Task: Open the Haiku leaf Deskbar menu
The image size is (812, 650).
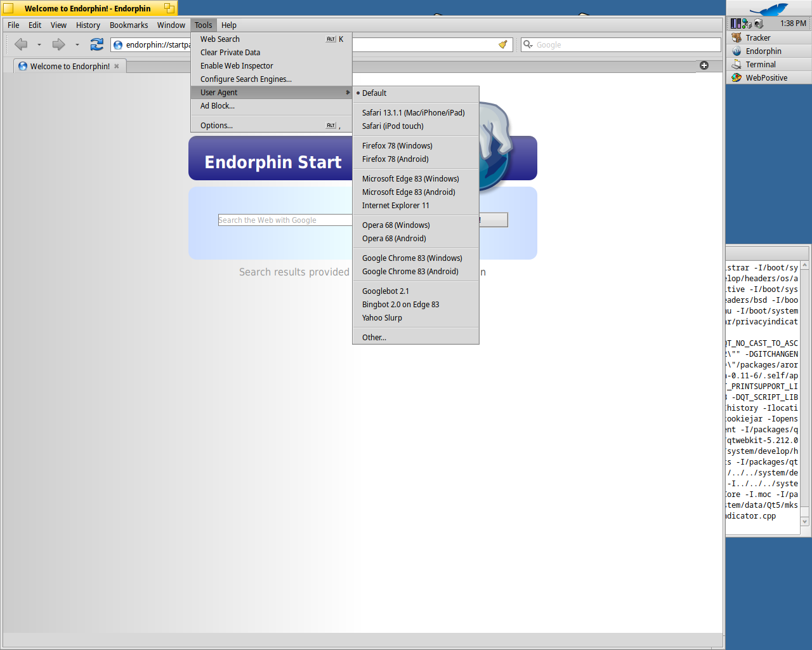Action: coord(769,8)
